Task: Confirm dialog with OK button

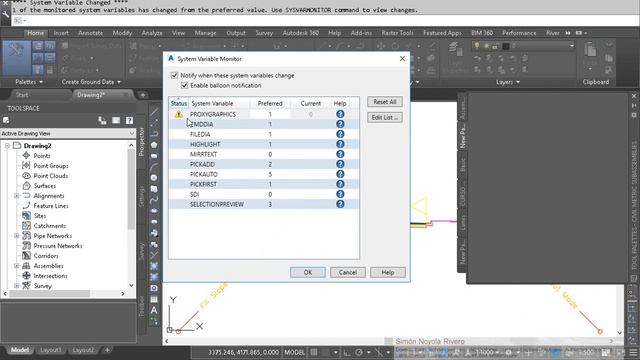Action: tap(308, 272)
